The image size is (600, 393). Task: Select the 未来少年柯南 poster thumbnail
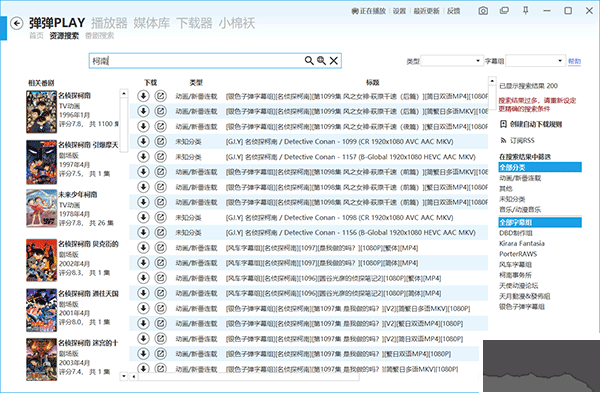point(41,209)
